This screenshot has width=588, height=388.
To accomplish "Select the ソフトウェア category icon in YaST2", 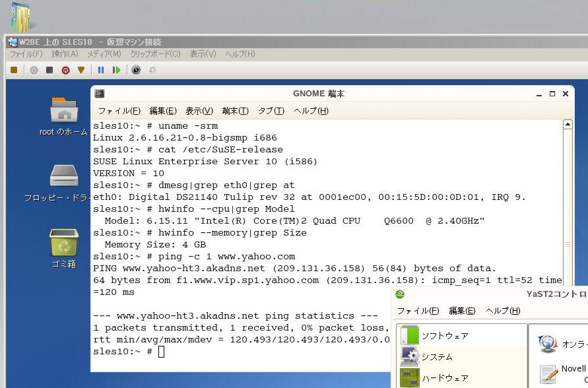I will coord(410,335).
